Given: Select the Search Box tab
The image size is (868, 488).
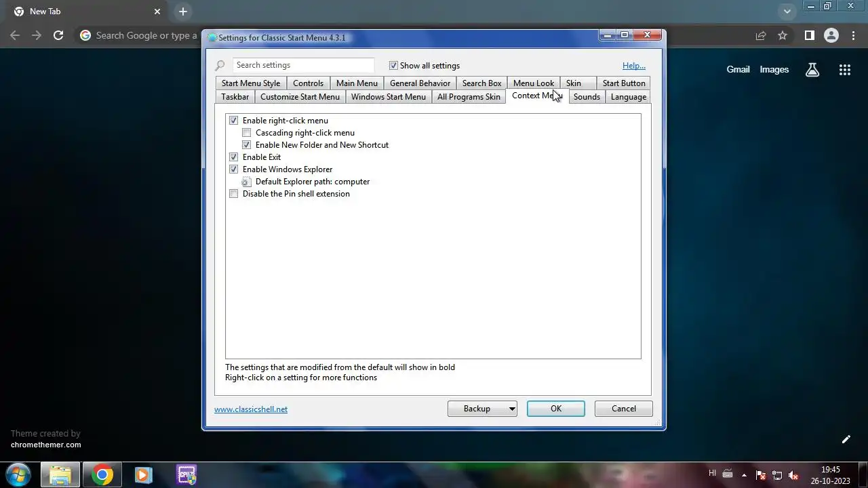Looking at the screenshot, I should 481,83.
